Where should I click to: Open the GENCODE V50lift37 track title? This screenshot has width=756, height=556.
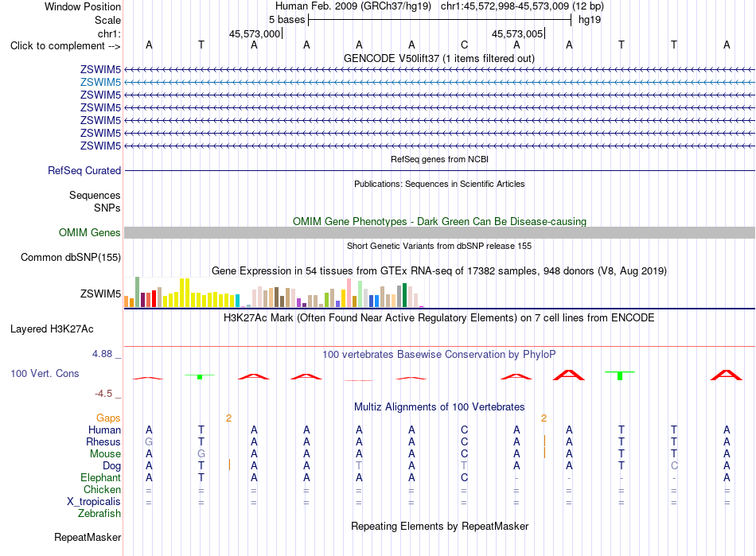click(x=438, y=58)
